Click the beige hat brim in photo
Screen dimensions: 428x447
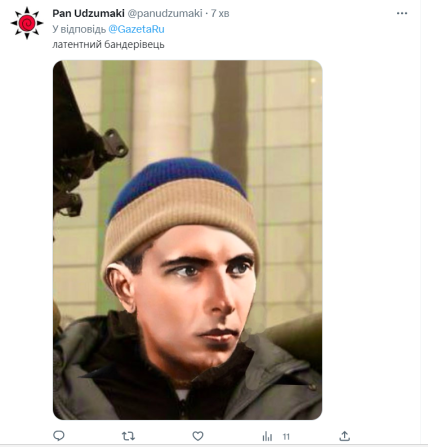coord(180,217)
